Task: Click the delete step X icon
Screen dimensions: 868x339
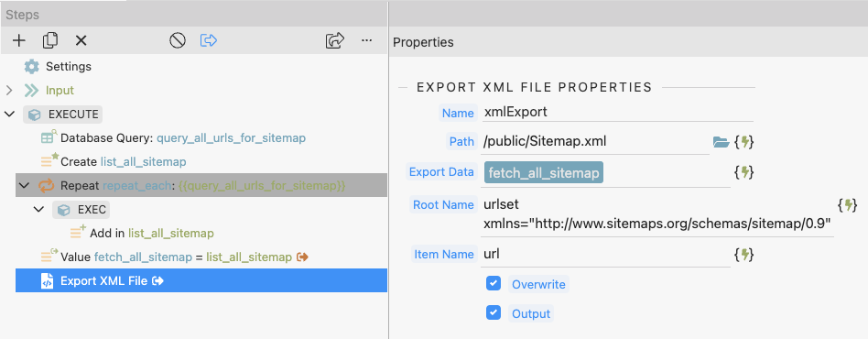Action: tap(81, 40)
